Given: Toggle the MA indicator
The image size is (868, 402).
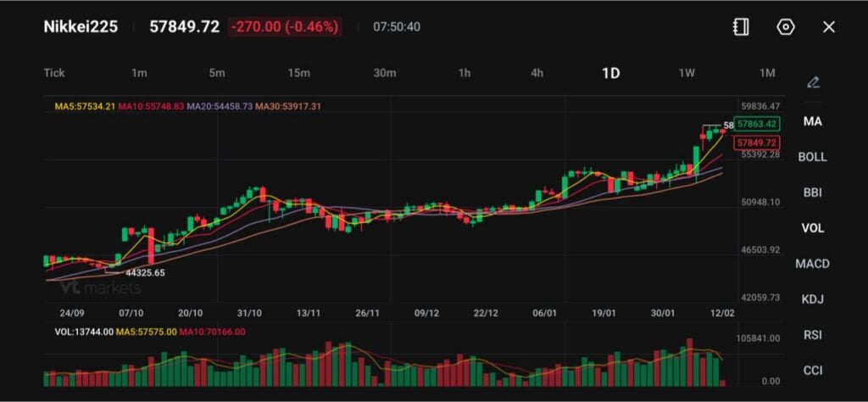Looking at the screenshot, I should pos(812,121).
